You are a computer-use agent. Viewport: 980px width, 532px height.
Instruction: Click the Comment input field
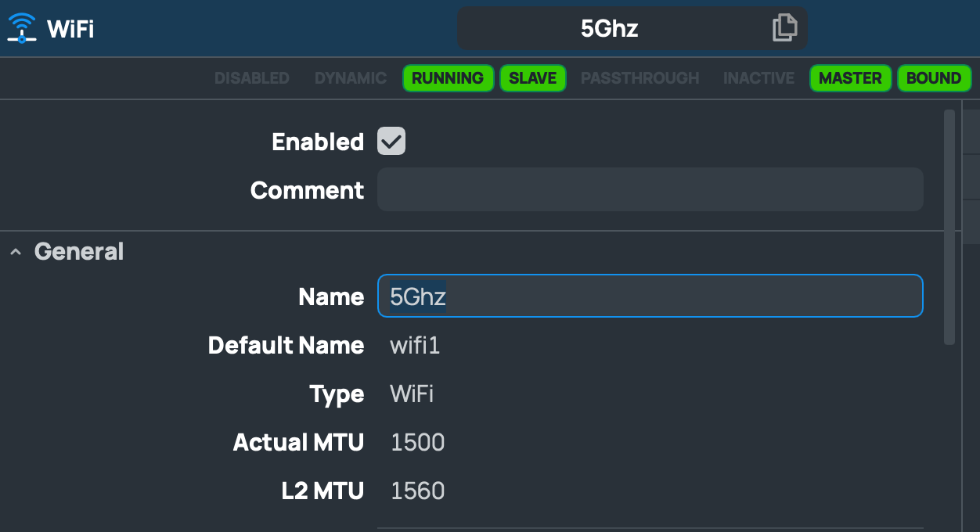650,189
